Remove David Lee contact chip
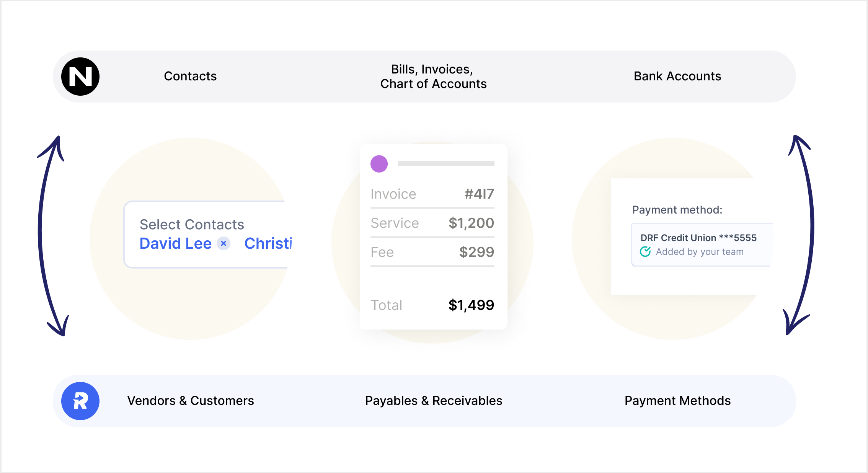The image size is (868, 473). click(x=224, y=243)
